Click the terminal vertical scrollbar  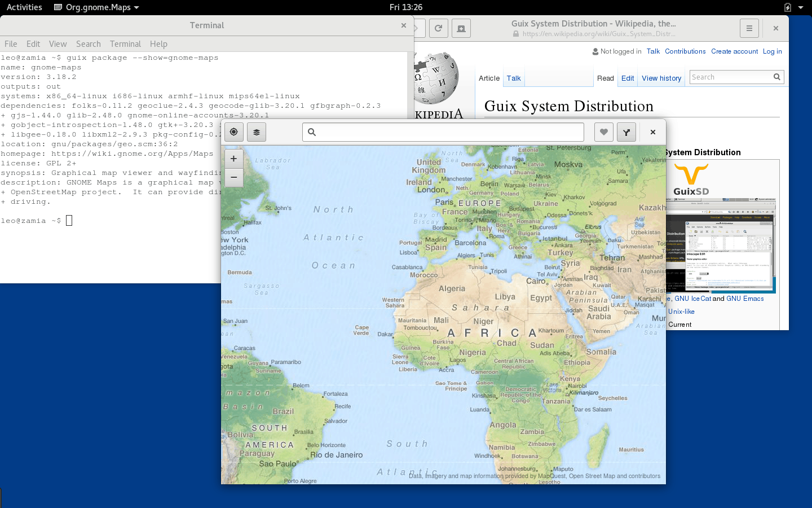pyautogui.click(x=410, y=85)
